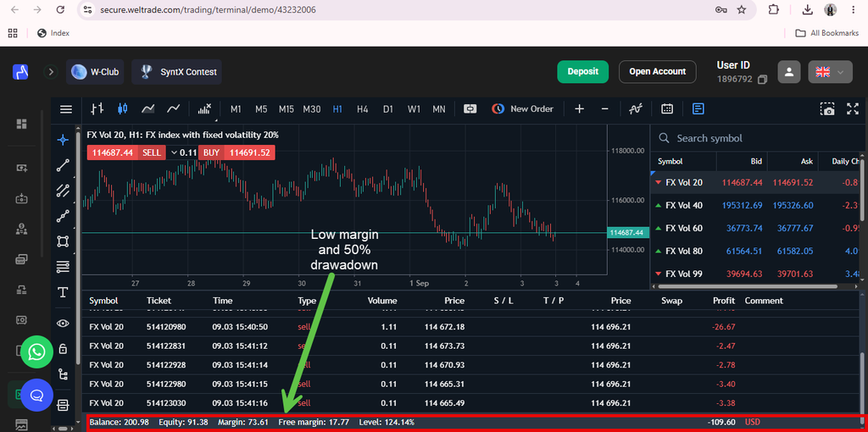
Task: Open the All Bookmarks folder
Action: (x=827, y=33)
